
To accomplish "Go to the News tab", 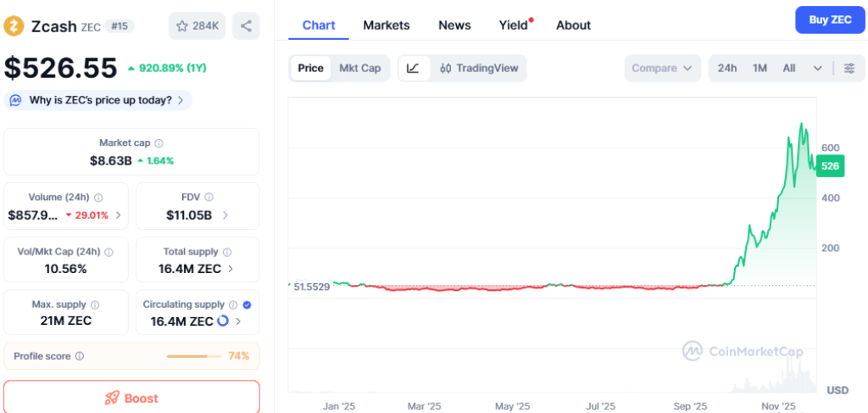I will pos(454,25).
